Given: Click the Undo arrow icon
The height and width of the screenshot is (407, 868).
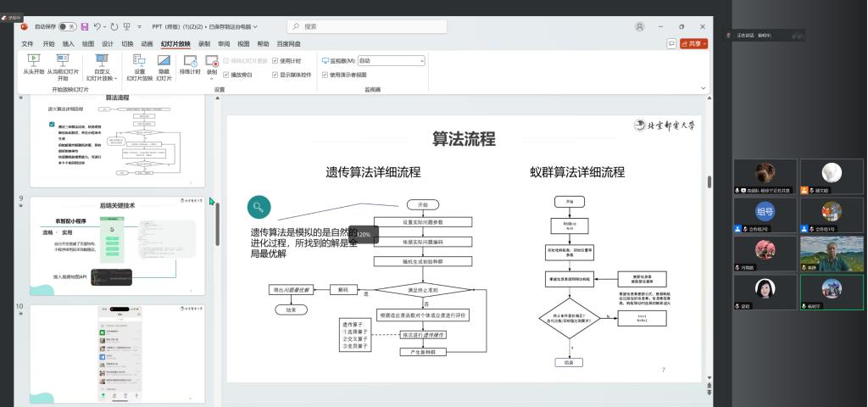Looking at the screenshot, I should coord(97,26).
